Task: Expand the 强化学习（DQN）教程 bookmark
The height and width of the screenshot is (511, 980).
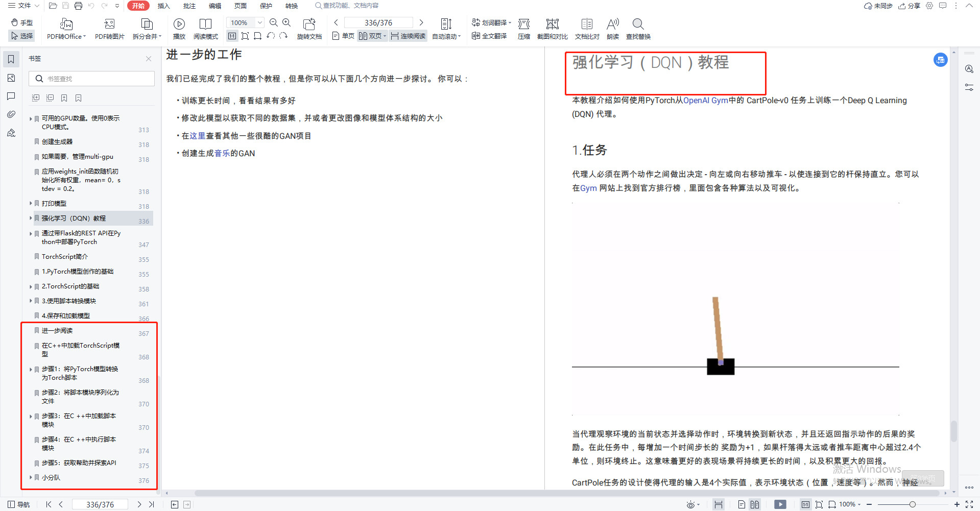Action: [31, 218]
